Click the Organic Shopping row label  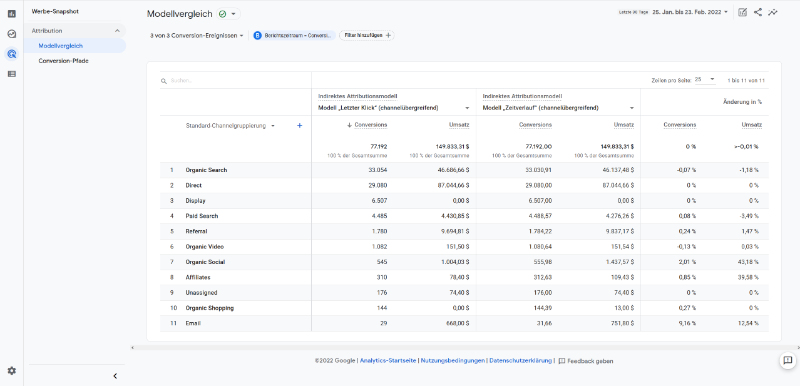(210, 308)
